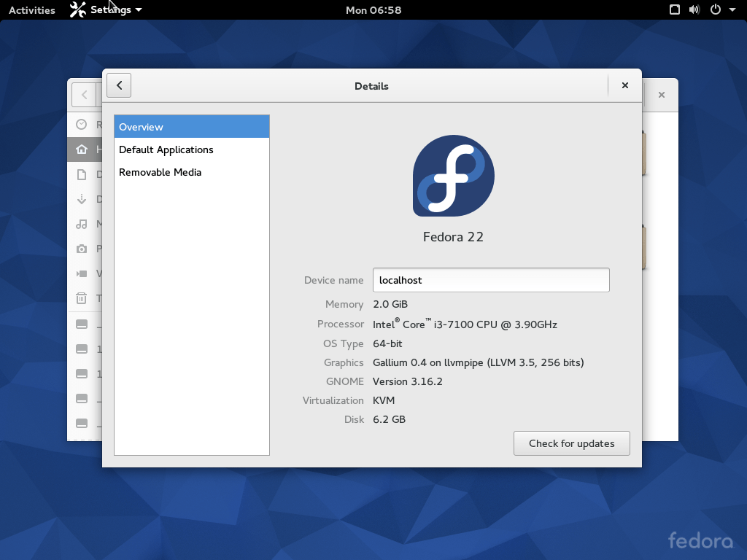Click the volume speaker icon in top bar
This screenshot has height=560, width=747.
694,9
